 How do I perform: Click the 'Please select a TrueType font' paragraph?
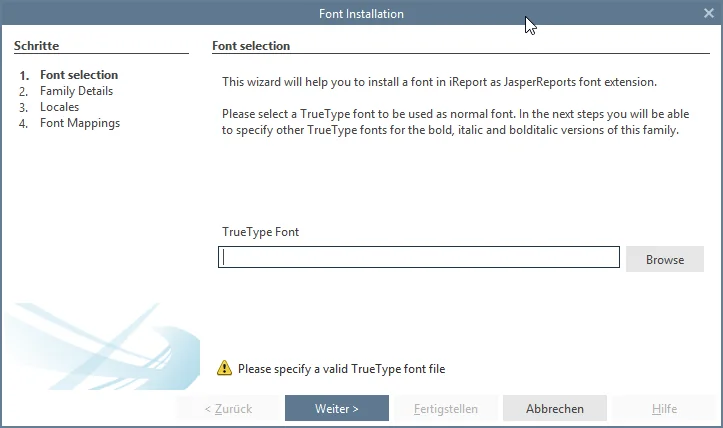[x=455, y=122]
